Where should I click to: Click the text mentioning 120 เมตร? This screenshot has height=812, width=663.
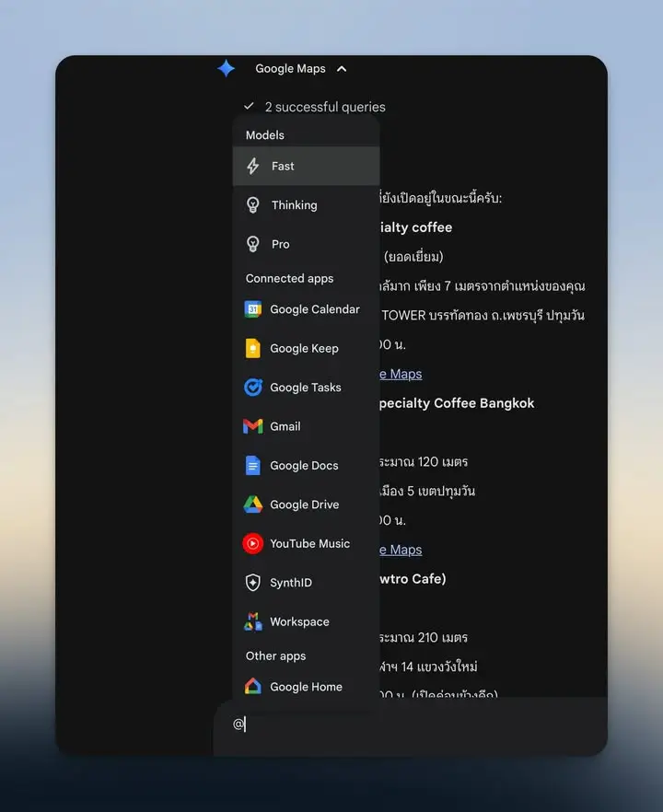(424, 461)
